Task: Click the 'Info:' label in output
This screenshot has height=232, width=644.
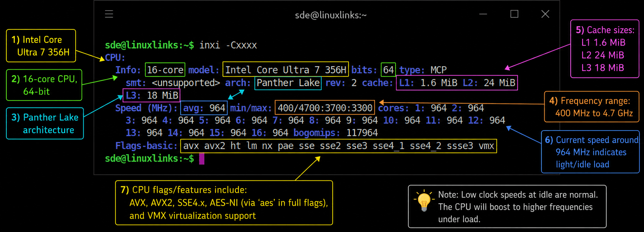Action: [x=128, y=70]
